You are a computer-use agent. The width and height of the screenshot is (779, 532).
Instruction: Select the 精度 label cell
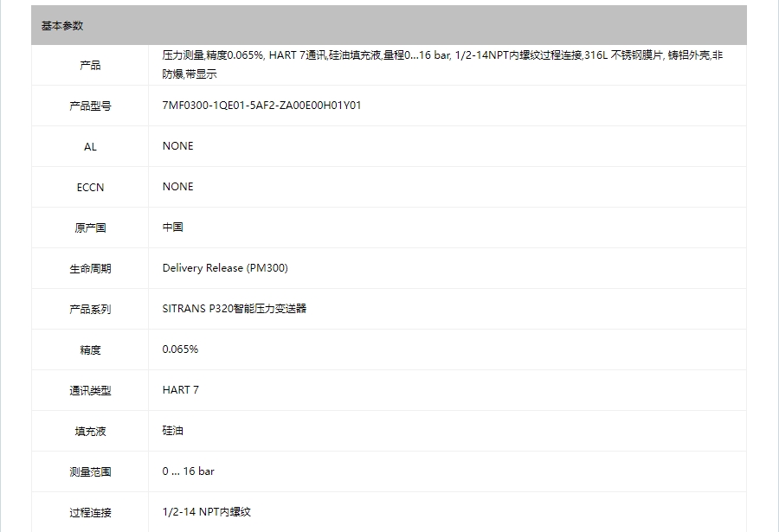click(x=90, y=350)
